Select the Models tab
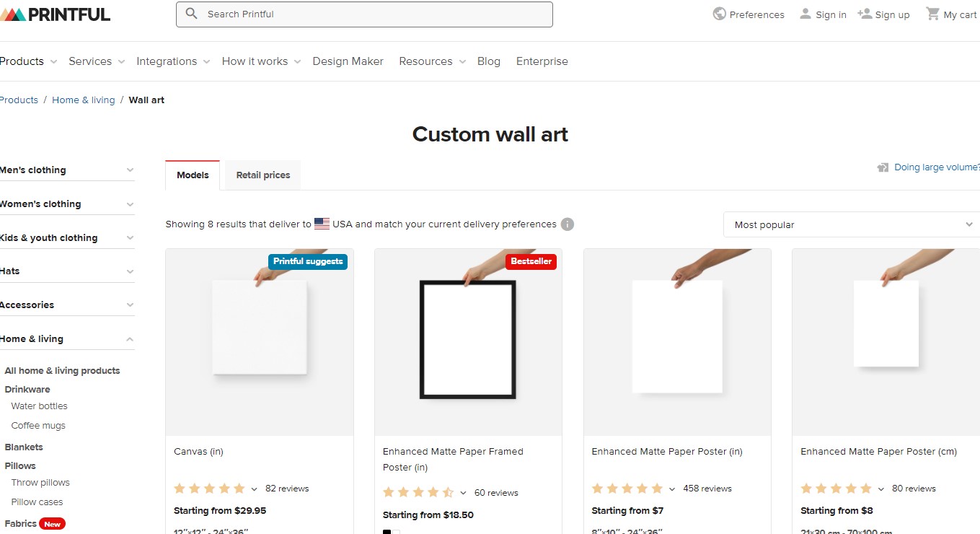The height and width of the screenshot is (534, 980). tap(192, 175)
